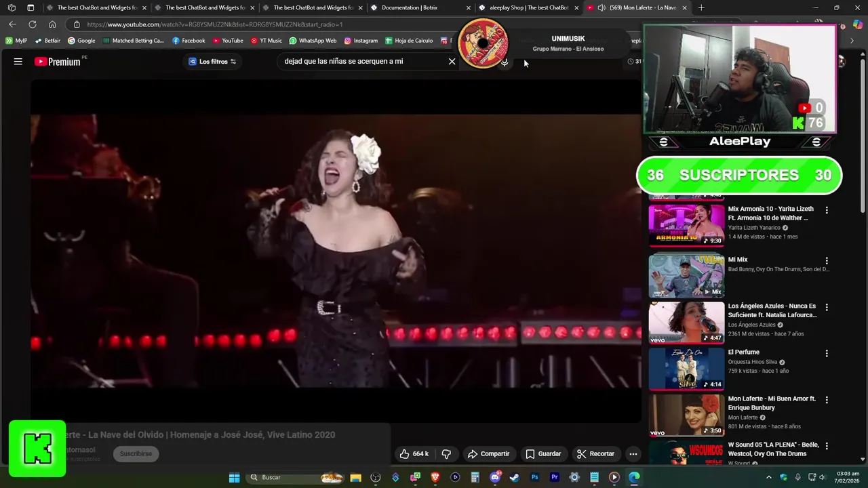
Task: Open Discord from the taskbar
Action: 495,477
